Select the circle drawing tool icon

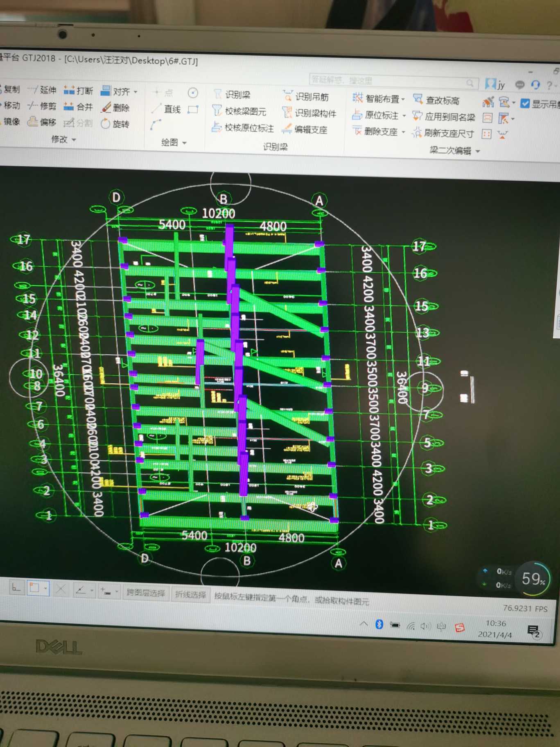tap(193, 93)
